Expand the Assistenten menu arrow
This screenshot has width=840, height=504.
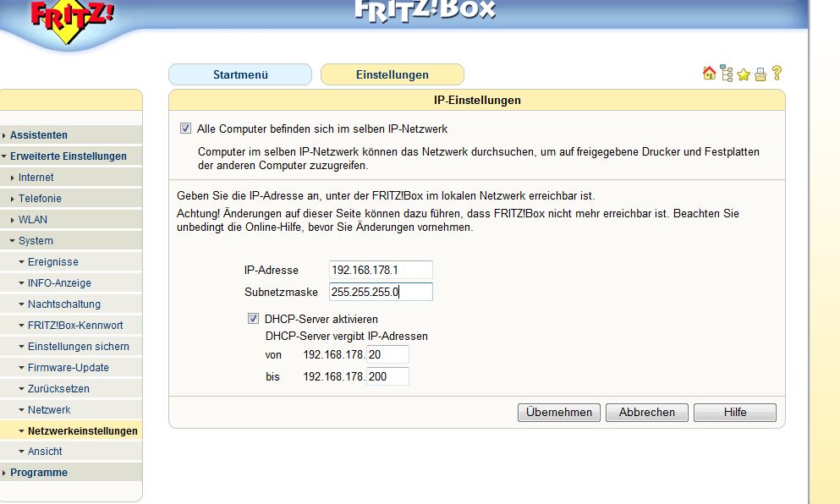click(3, 135)
